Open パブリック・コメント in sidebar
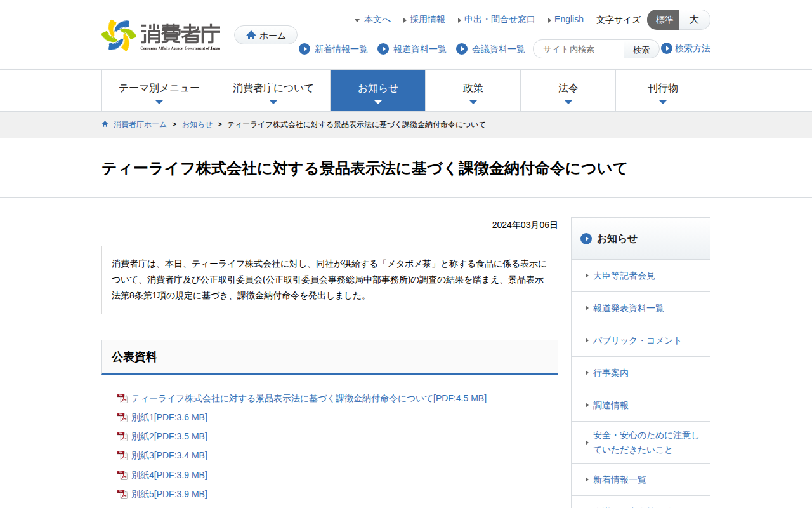The width and height of the screenshot is (812, 508). (641, 340)
